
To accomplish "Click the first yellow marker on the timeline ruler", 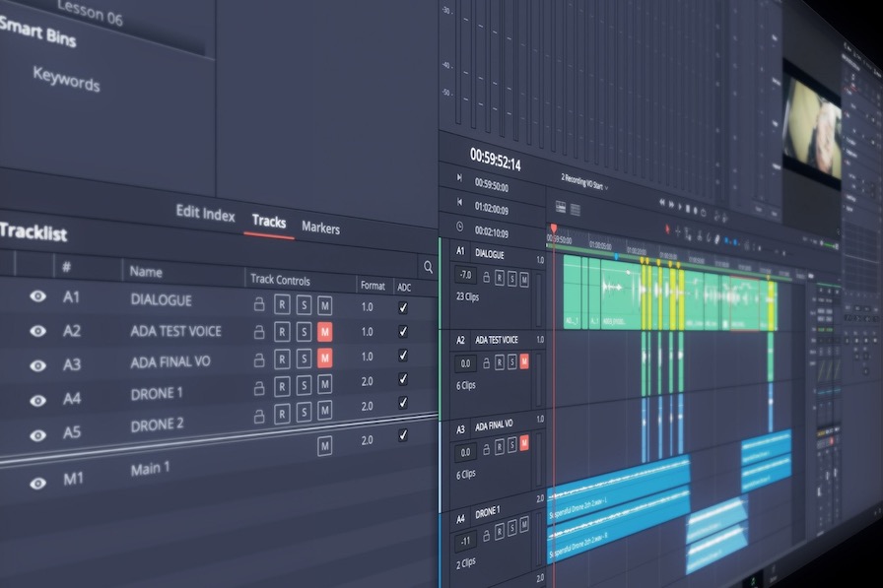I will (642, 261).
